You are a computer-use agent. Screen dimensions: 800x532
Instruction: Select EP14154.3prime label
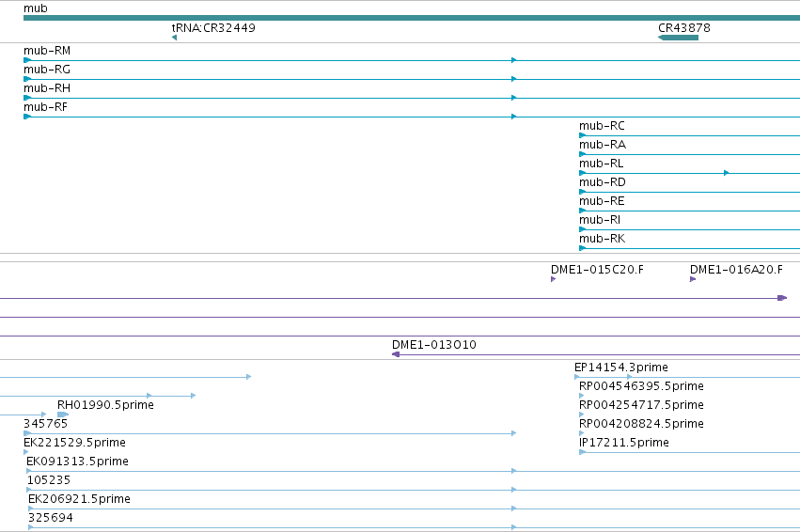[621, 368]
